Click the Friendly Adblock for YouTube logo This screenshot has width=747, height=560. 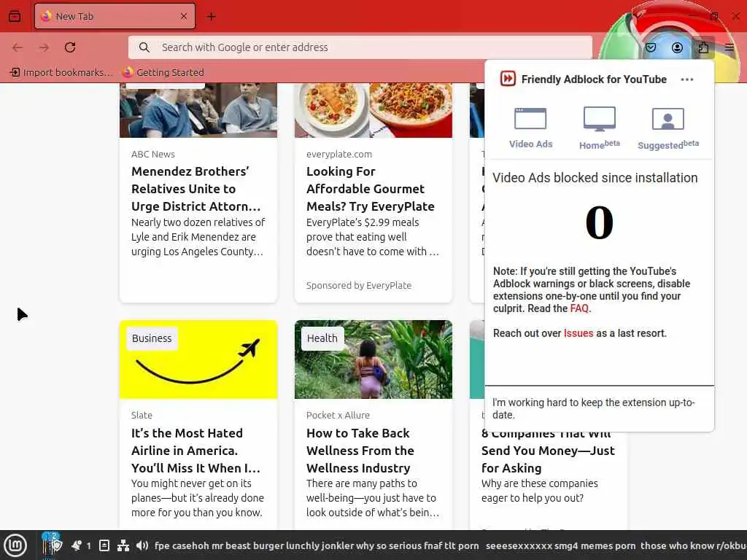coord(508,79)
